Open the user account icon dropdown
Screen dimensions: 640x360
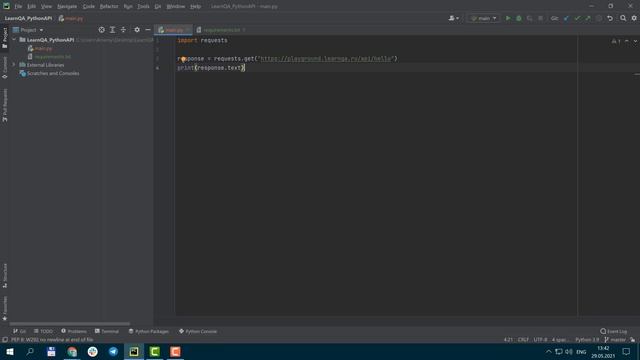click(453, 18)
